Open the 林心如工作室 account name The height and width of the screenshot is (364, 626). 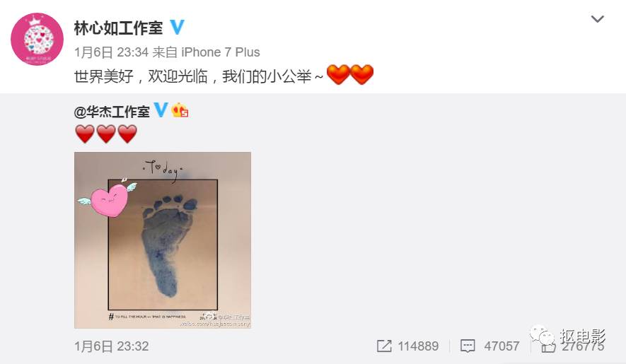pyautogui.click(x=119, y=28)
